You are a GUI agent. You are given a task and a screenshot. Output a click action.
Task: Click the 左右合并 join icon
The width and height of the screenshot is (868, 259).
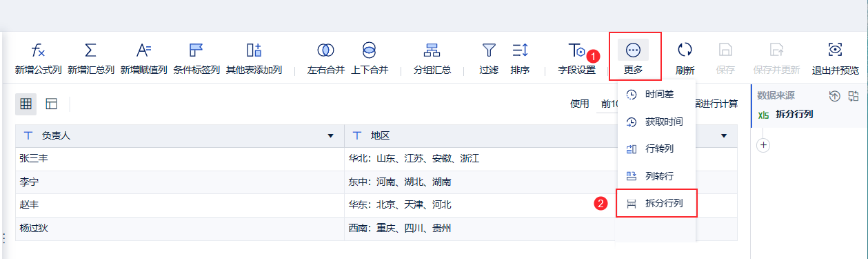[325, 50]
